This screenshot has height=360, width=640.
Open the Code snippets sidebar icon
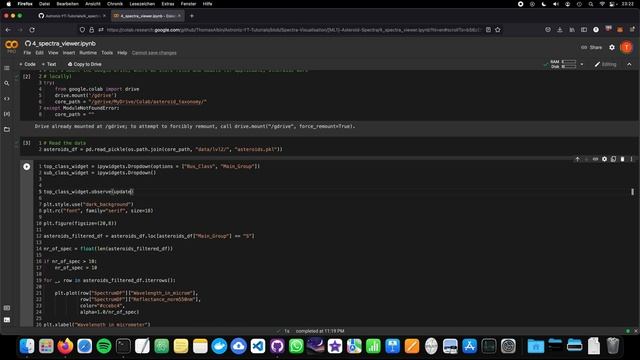click(x=7, y=99)
